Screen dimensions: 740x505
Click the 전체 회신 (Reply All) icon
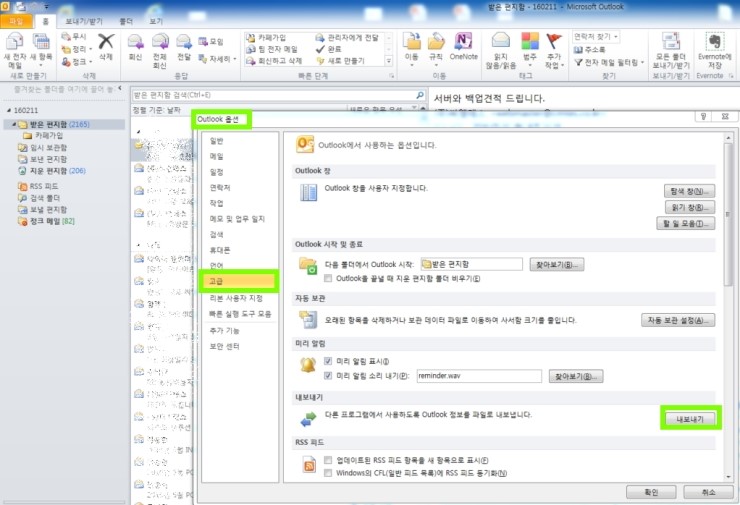pyautogui.click(x=160, y=42)
